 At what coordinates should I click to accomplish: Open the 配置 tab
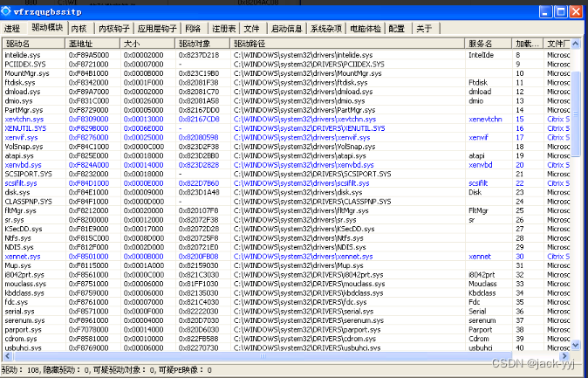[397, 29]
